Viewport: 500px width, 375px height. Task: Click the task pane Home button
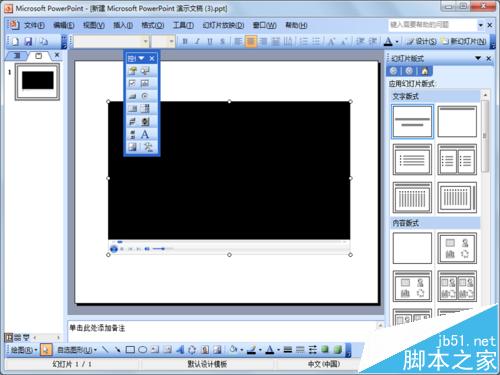[424, 71]
